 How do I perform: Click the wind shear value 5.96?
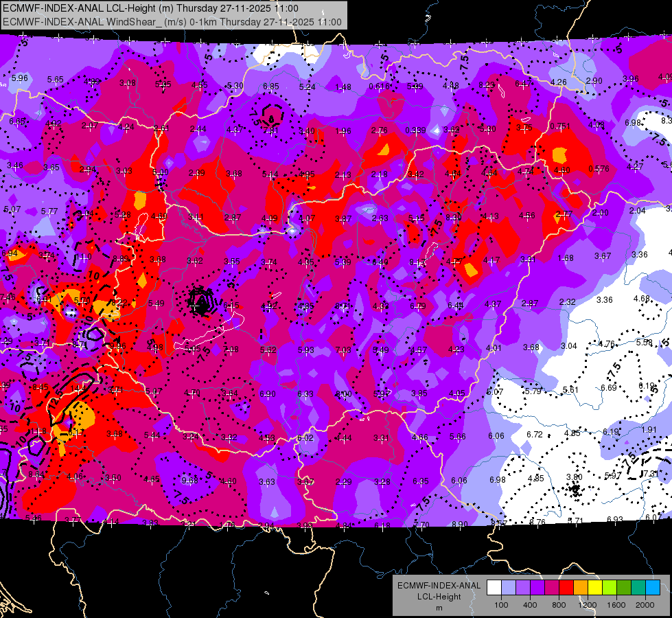20,78
